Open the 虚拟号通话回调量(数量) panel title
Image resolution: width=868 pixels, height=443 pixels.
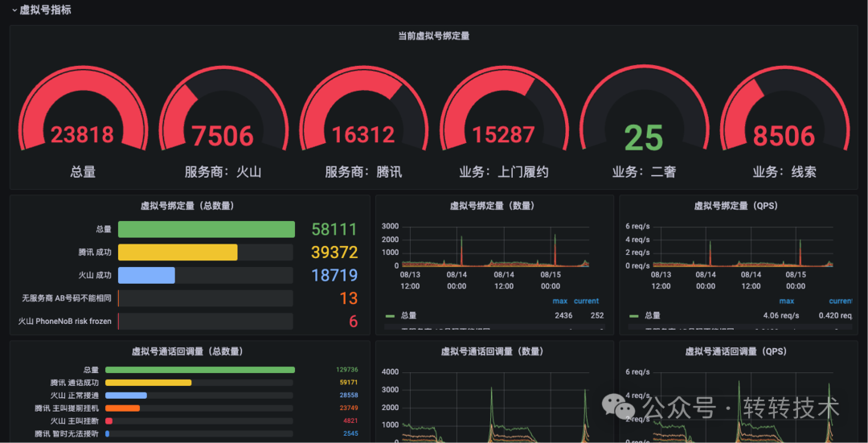pos(492,351)
